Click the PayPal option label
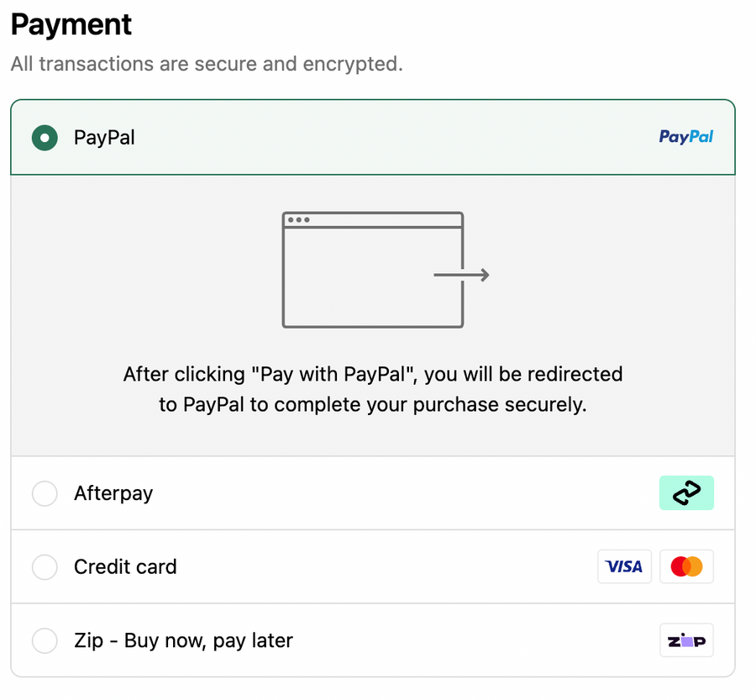The height and width of the screenshot is (700, 756). [x=104, y=137]
